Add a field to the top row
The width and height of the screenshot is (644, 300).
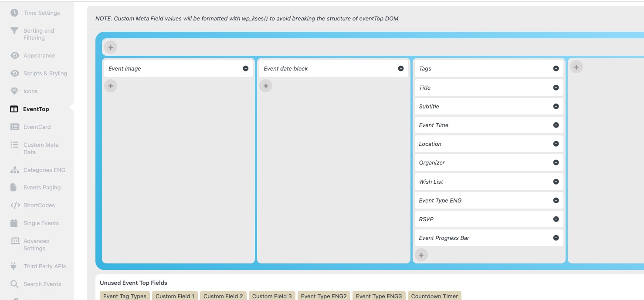tap(111, 47)
